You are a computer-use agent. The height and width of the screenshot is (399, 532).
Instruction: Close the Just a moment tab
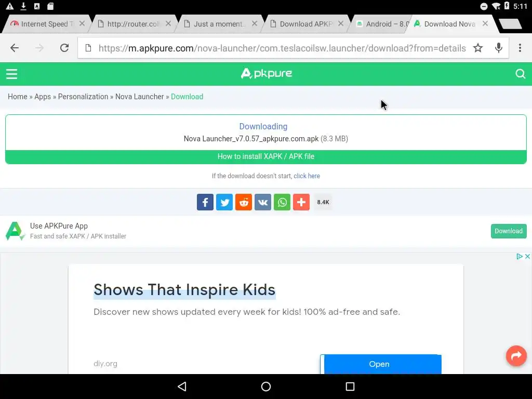click(255, 23)
